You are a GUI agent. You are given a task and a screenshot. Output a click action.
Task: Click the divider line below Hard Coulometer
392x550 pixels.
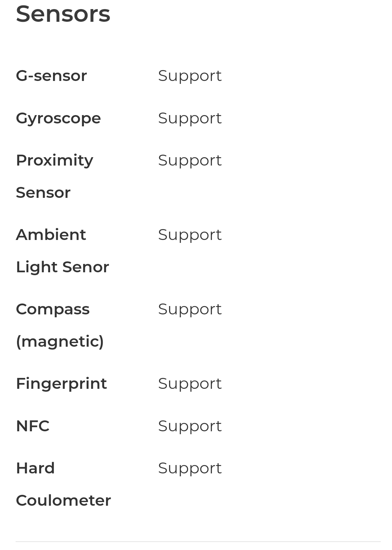pyautogui.click(x=198, y=542)
